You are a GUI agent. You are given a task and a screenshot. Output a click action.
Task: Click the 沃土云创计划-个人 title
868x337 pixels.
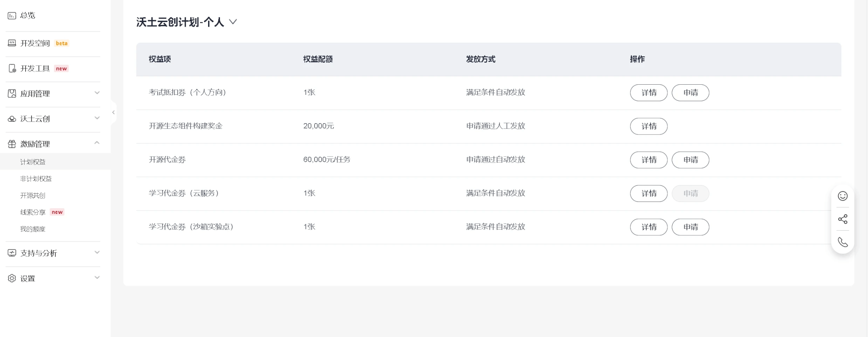[x=180, y=22]
